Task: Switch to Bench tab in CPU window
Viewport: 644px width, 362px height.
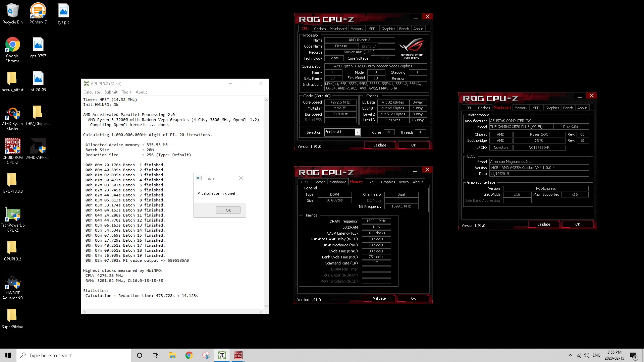Action: (x=404, y=29)
